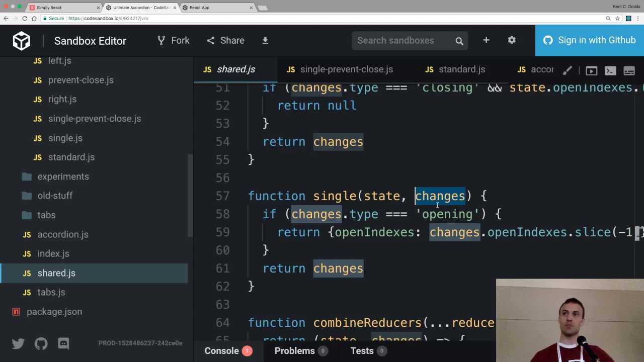This screenshot has height=362, width=644.
Task: Fork this sandbox
Action: [173, 41]
